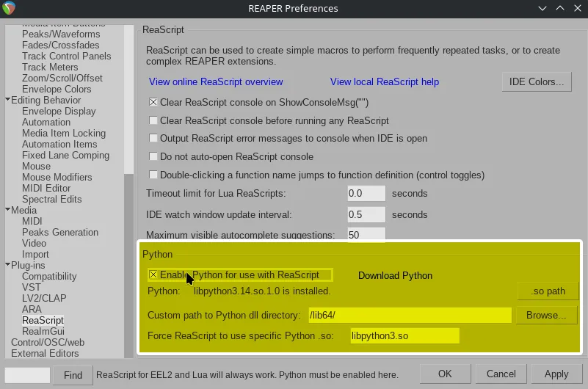
Task: Click the Find button
Action: (x=73, y=375)
